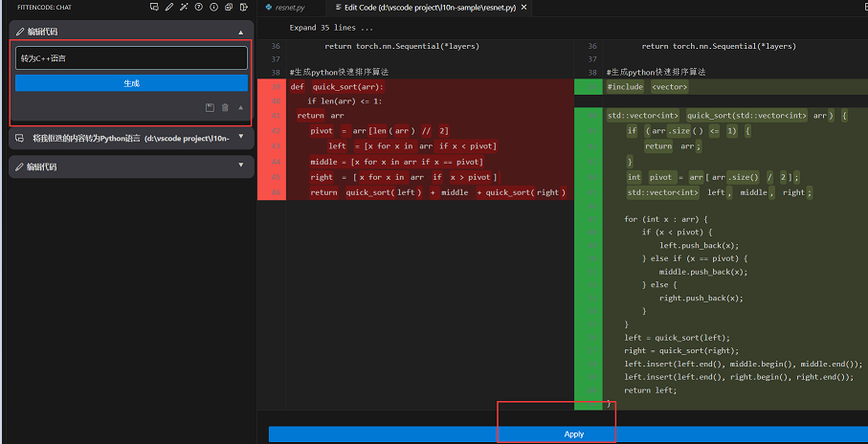The image size is (868, 444).
Task: Start a new chat from Fitten Code toolbar
Action: point(154,8)
